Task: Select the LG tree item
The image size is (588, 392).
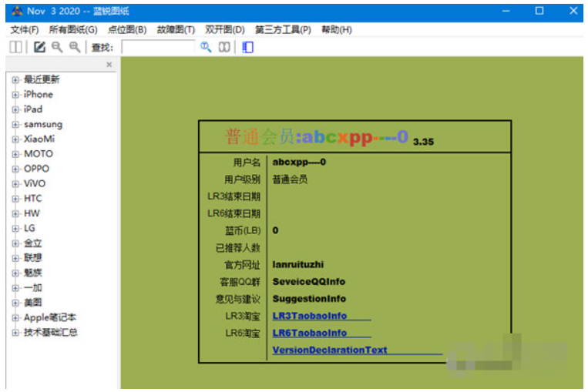Action: coord(29,228)
